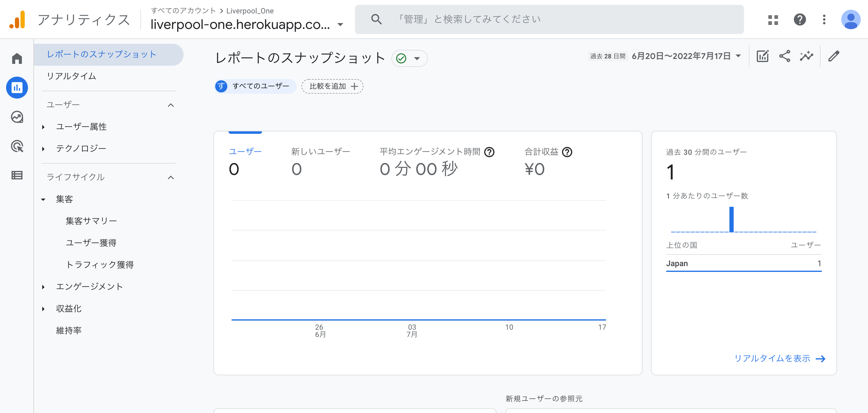Select the 平均エンゲージメント時間 metric tab
The height and width of the screenshot is (413, 868).
click(x=436, y=161)
